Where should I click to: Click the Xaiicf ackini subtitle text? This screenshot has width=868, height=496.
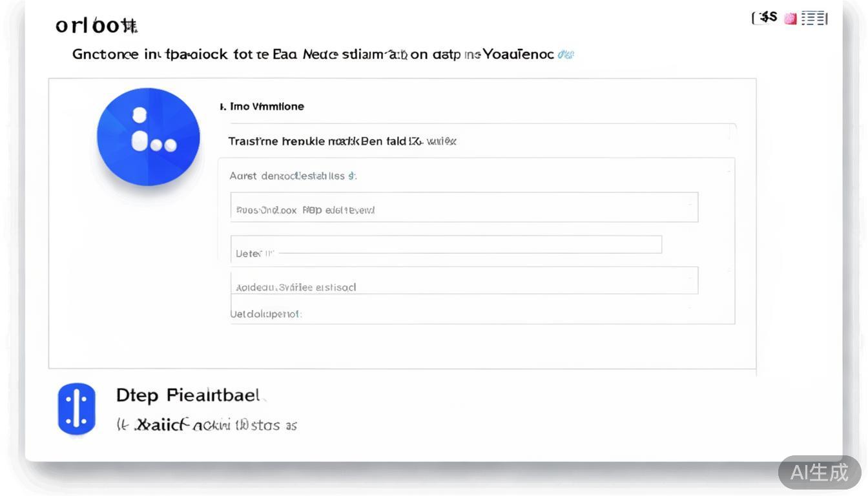pos(207,425)
